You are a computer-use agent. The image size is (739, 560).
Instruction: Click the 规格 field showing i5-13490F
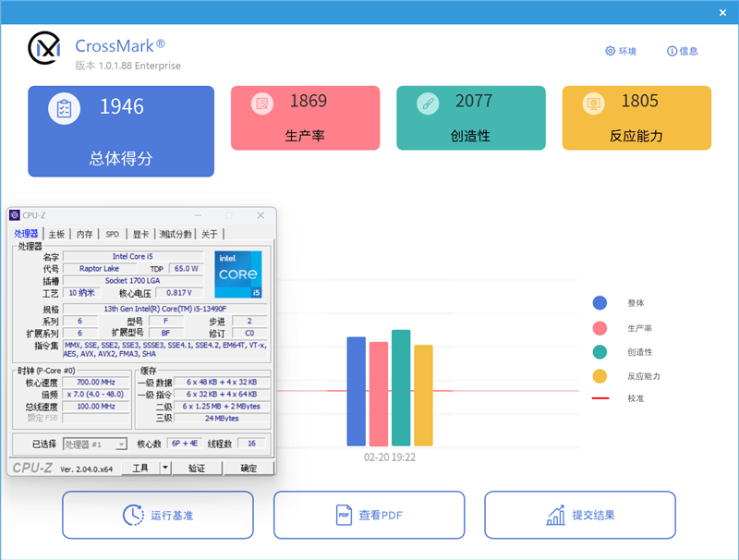pyautogui.click(x=165, y=309)
